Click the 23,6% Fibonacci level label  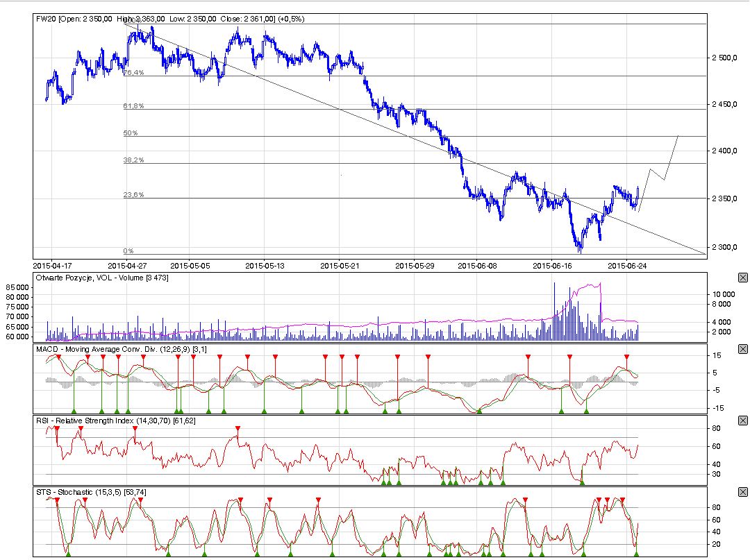(x=133, y=195)
